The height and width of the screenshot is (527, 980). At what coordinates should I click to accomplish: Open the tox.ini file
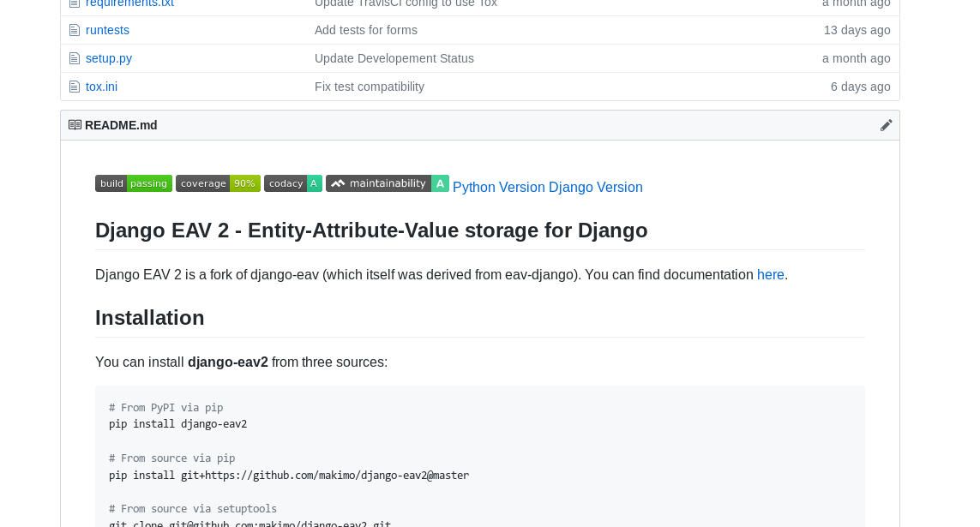click(x=101, y=87)
